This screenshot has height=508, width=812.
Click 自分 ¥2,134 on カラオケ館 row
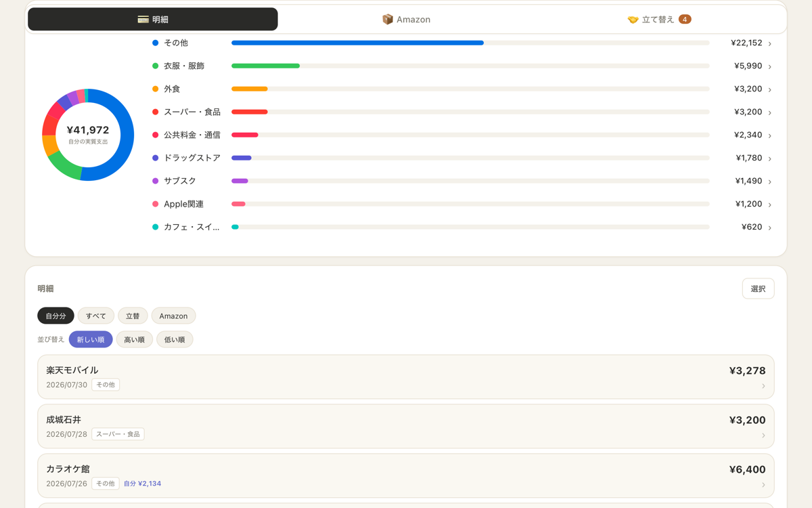coord(142,484)
